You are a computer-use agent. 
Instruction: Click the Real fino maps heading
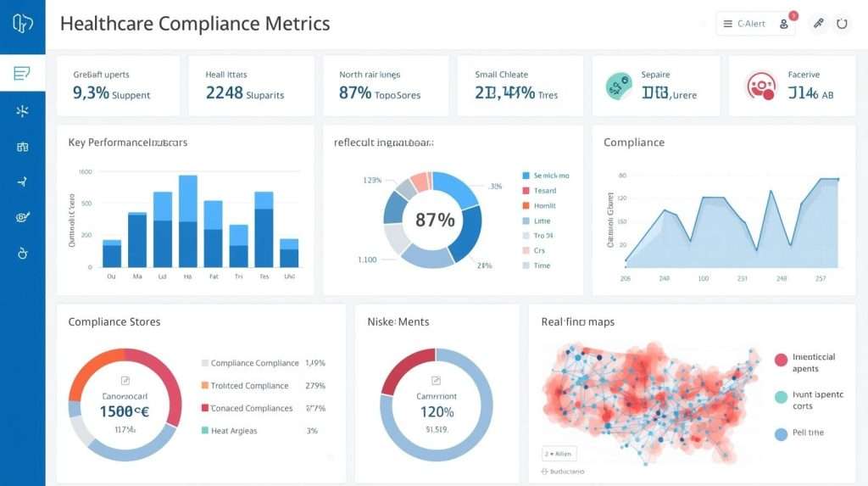click(578, 322)
